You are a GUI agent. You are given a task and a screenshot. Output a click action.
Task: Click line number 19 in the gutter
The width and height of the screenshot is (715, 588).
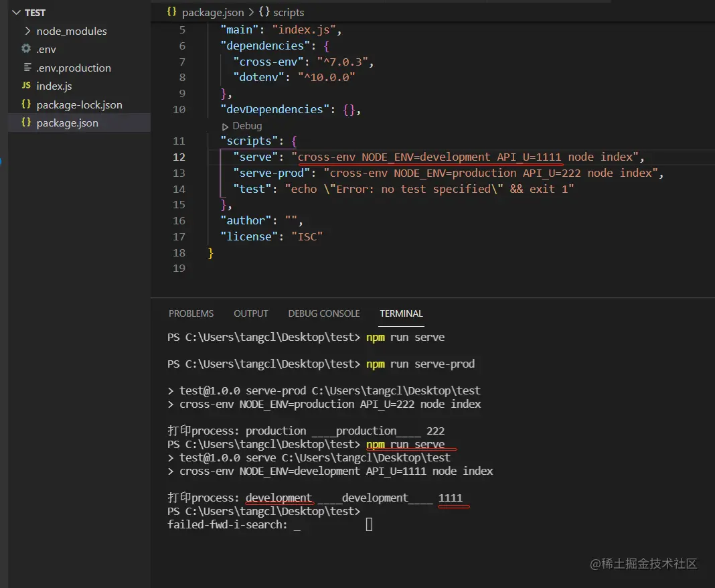pyautogui.click(x=179, y=269)
